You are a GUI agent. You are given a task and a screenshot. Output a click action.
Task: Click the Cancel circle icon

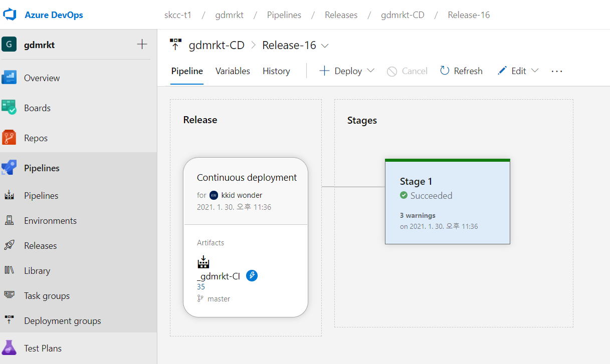pyautogui.click(x=392, y=71)
